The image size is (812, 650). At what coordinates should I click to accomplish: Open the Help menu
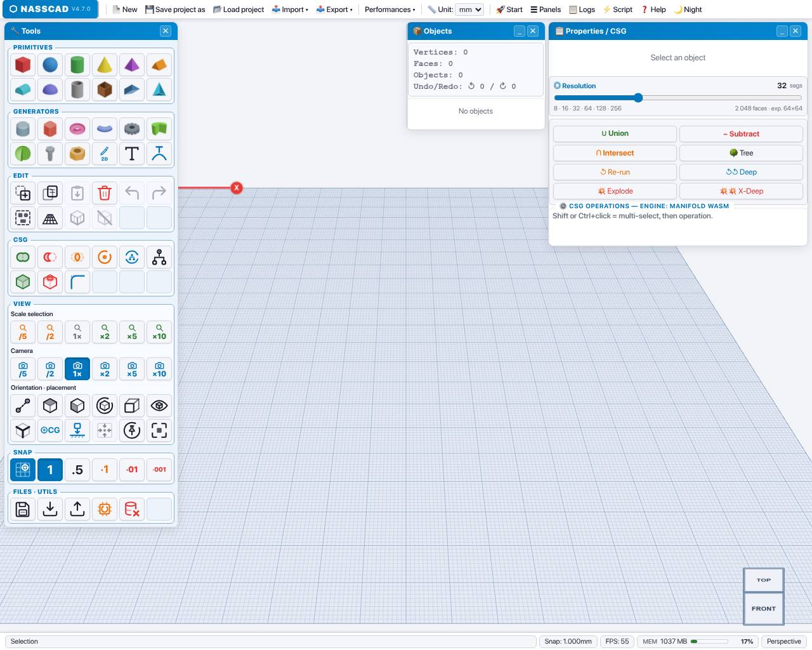pos(653,10)
